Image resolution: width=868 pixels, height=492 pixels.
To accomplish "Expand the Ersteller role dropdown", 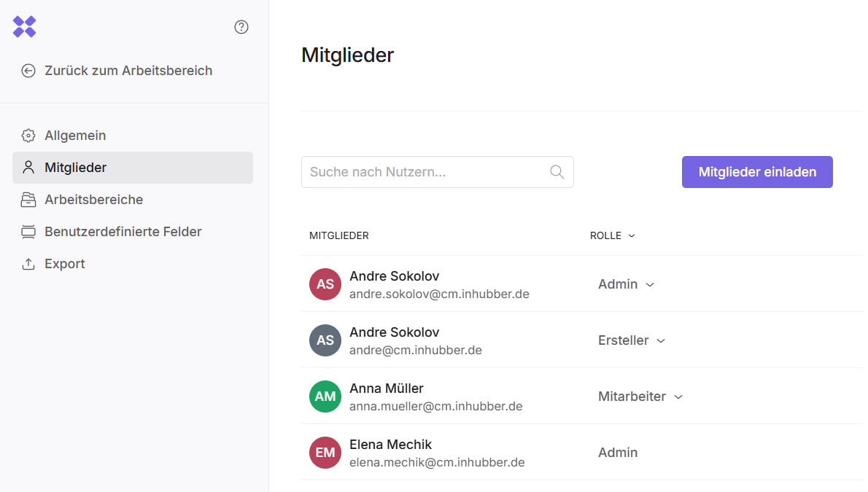I will (632, 340).
